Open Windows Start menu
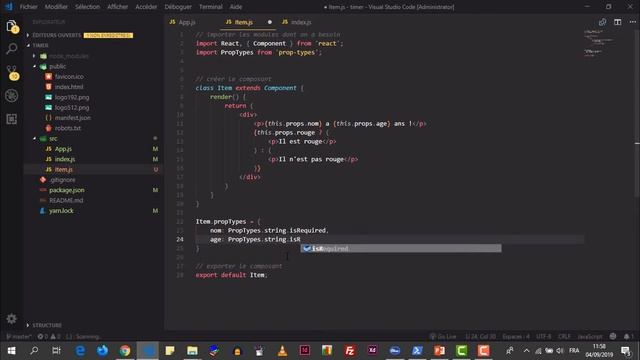Screen dimensions: 640x360 coord(11,351)
